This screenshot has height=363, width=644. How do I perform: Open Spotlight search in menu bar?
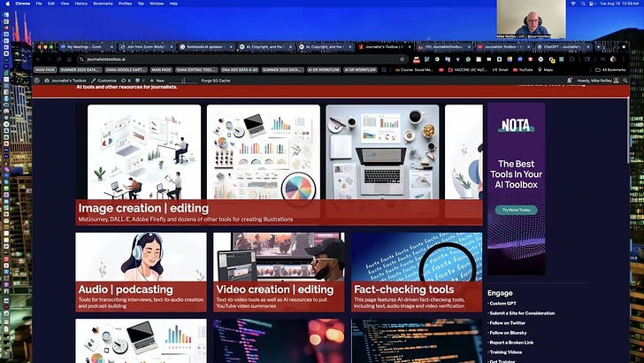tap(583, 4)
